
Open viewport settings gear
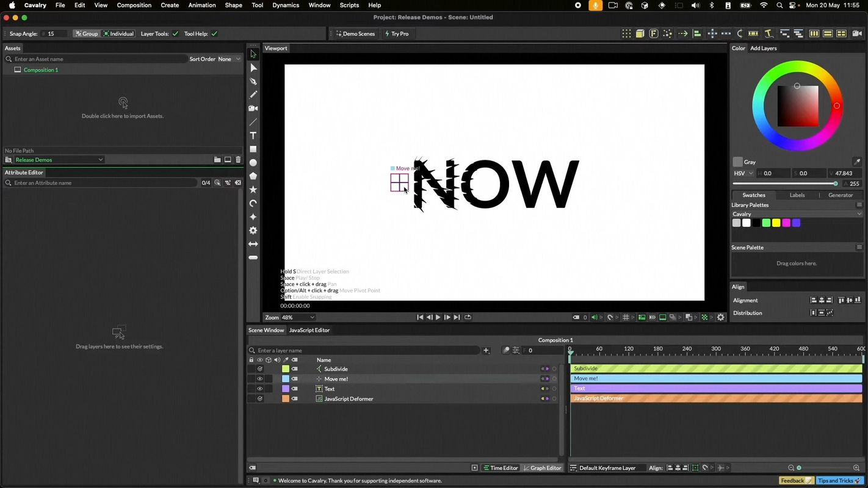[721, 317]
